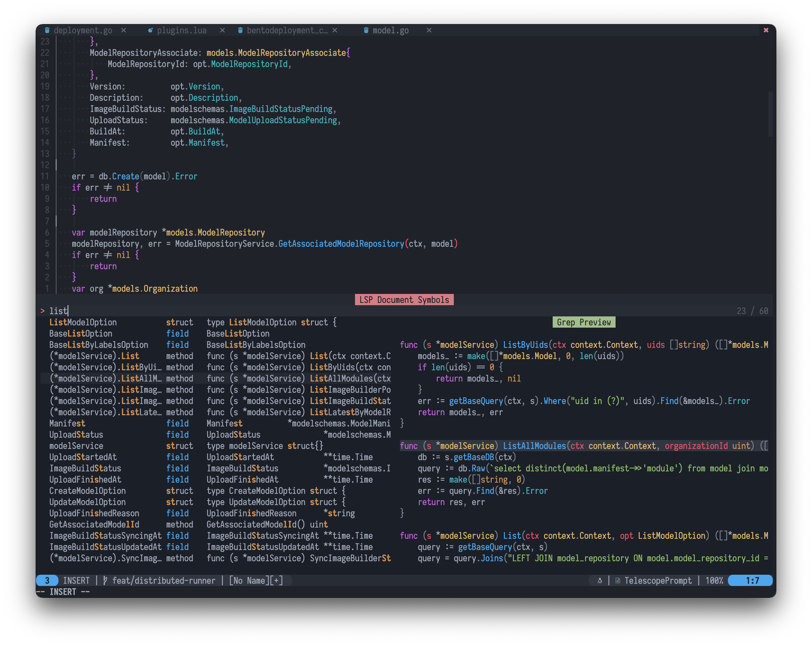Click the Go gopher icon on model.go tab
The width and height of the screenshot is (812, 645).
click(x=366, y=30)
